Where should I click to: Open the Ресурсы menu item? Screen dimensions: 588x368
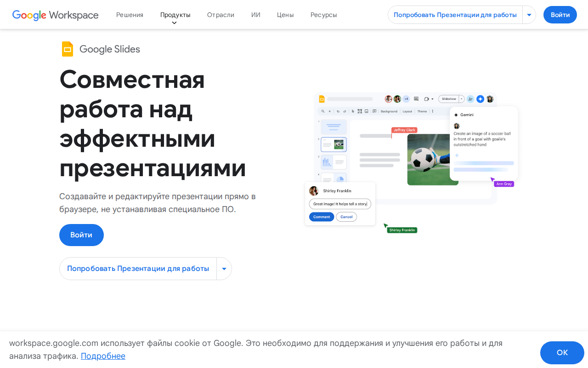[x=323, y=14]
